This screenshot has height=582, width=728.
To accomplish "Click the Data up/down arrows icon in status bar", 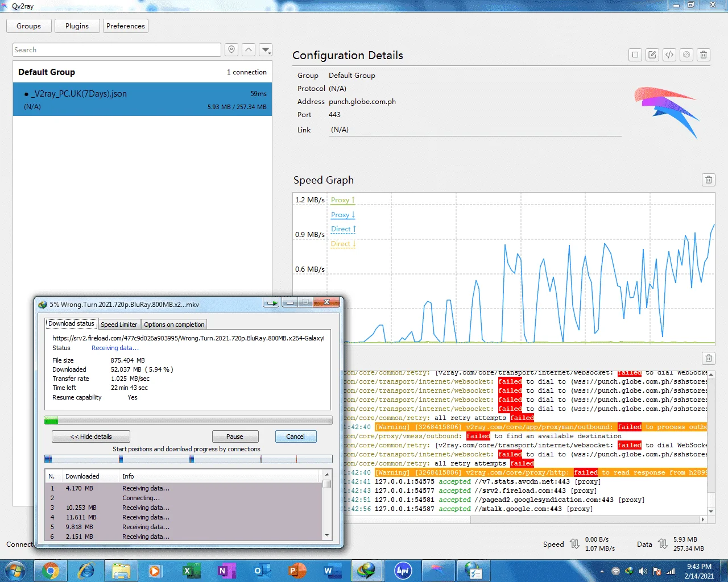I will pos(663,544).
